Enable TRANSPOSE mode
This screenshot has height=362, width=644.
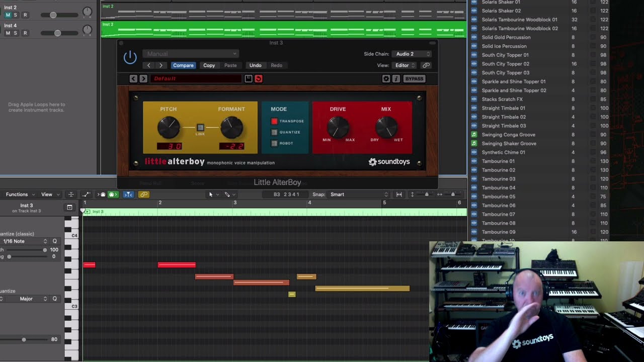(274, 121)
